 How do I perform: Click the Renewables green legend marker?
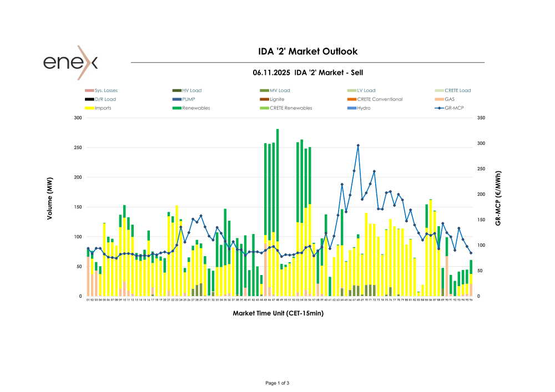(x=177, y=108)
